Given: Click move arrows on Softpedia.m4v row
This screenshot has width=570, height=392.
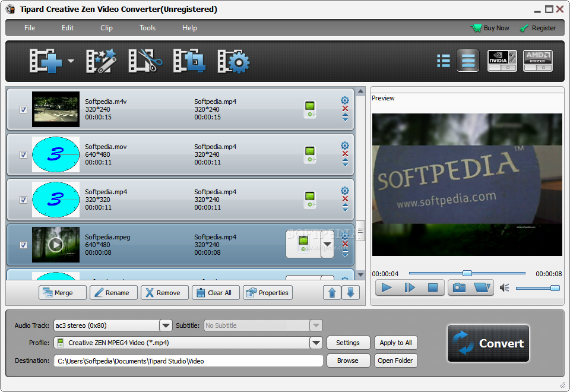Looking at the screenshot, I should 345,117.
